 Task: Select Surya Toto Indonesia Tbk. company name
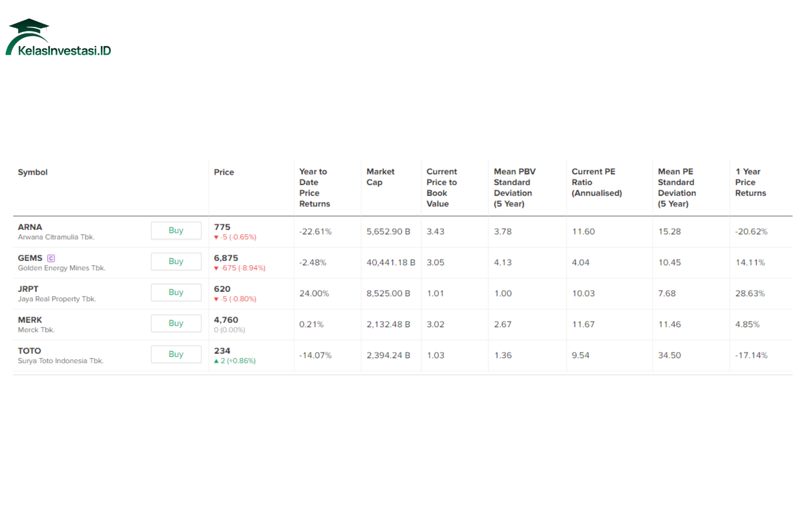pyautogui.click(x=61, y=361)
